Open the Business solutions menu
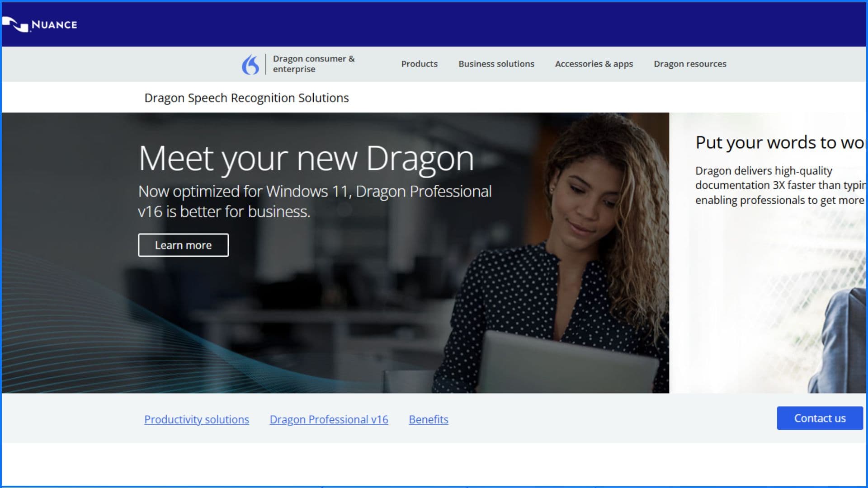 click(x=496, y=64)
